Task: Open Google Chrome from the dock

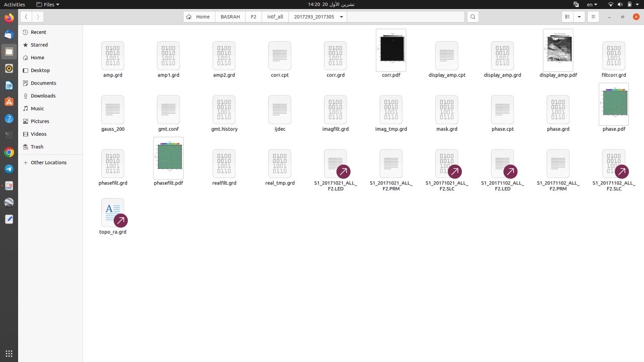Action: tap(9, 152)
